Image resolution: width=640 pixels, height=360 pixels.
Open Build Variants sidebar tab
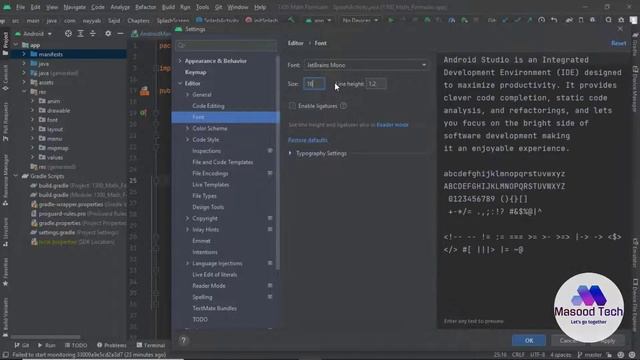[5, 317]
